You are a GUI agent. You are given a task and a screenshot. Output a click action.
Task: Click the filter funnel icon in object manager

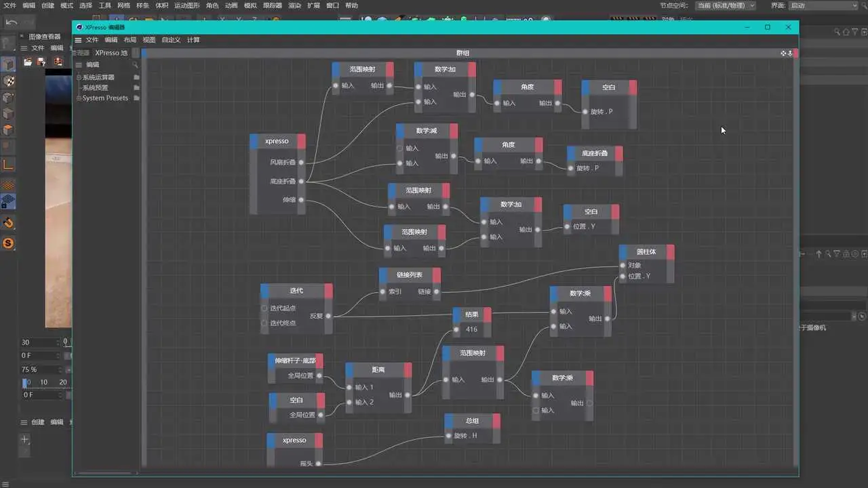tap(854, 32)
